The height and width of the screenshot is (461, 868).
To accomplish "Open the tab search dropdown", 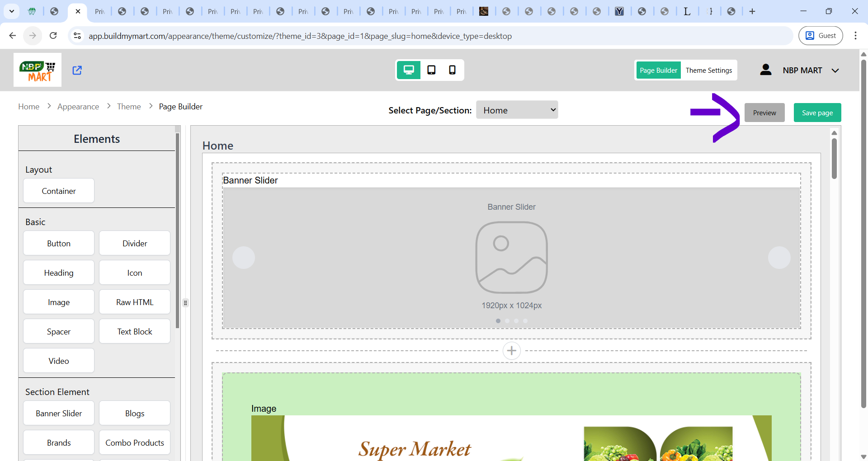I will [x=12, y=11].
